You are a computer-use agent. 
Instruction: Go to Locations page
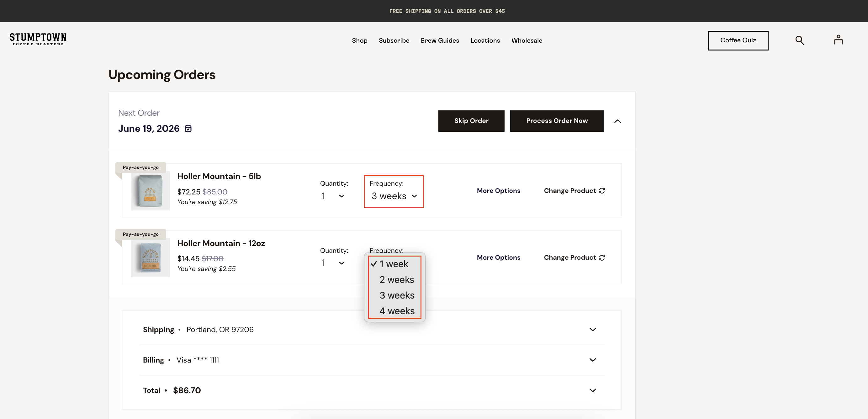click(x=485, y=40)
